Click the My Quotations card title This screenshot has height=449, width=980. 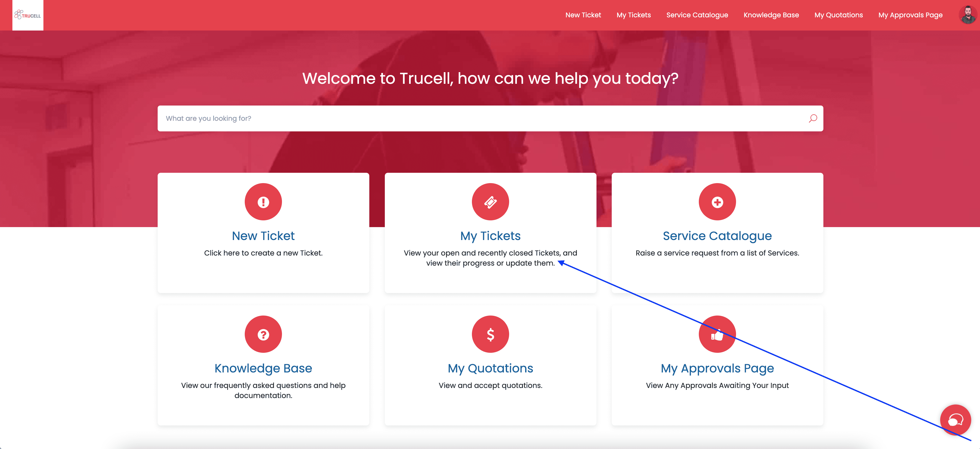tap(490, 368)
